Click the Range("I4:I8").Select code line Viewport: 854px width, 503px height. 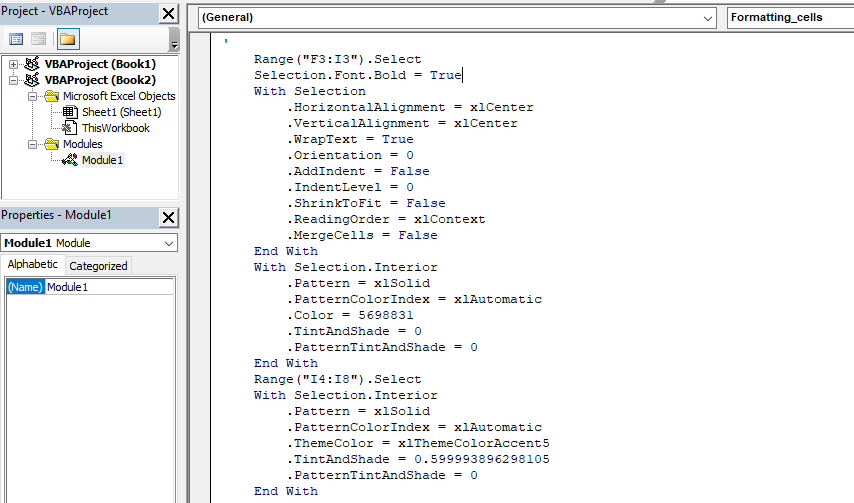pyautogui.click(x=337, y=379)
